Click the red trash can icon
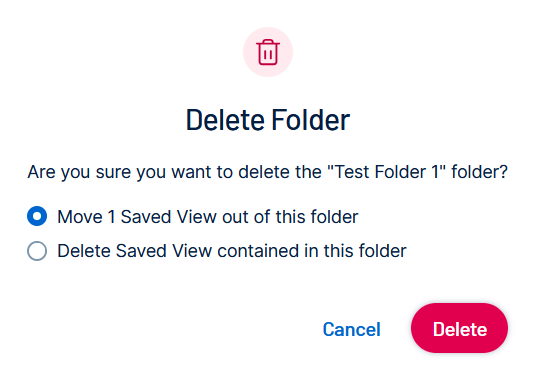This screenshot has height=379, width=533. click(x=268, y=52)
